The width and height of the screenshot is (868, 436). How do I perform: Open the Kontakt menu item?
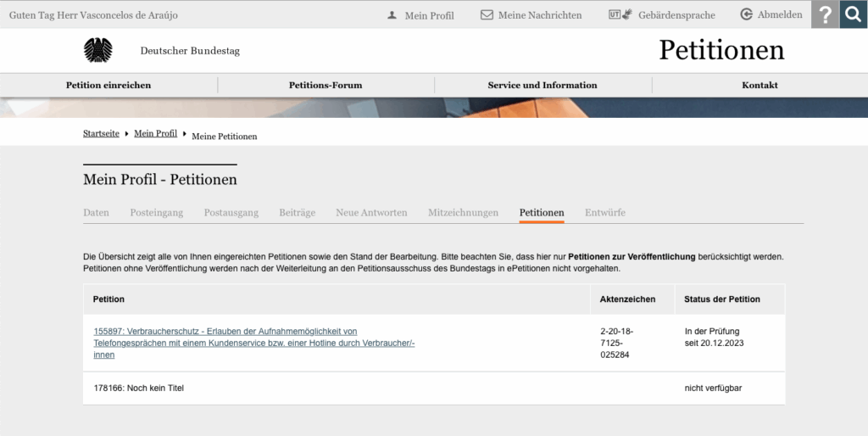(x=759, y=85)
